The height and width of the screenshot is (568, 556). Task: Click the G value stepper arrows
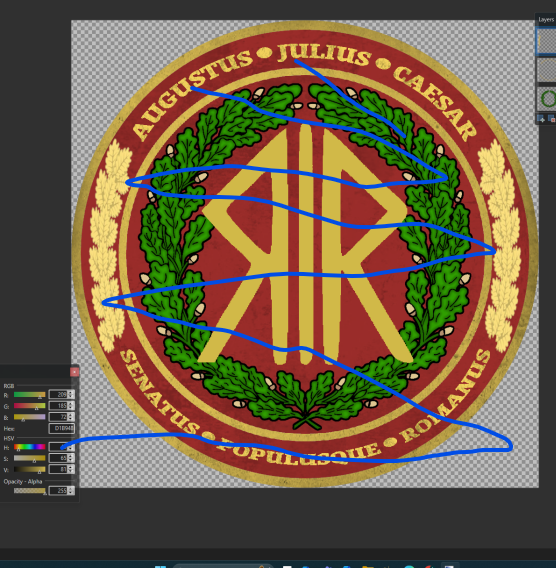click(x=71, y=405)
